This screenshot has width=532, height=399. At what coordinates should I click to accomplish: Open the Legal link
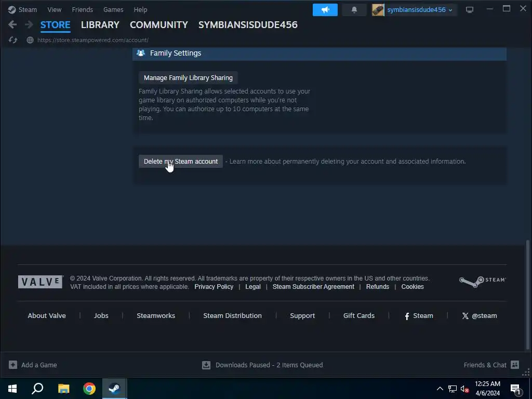tap(253, 287)
